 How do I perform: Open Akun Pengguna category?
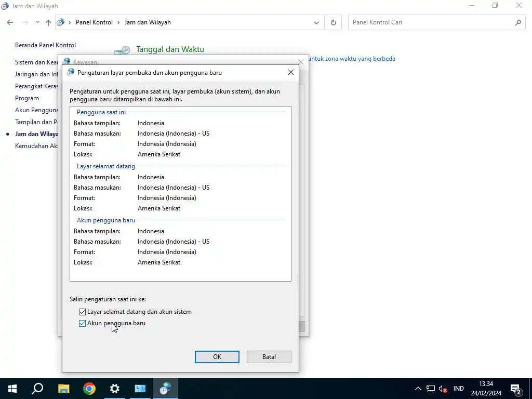point(37,110)
